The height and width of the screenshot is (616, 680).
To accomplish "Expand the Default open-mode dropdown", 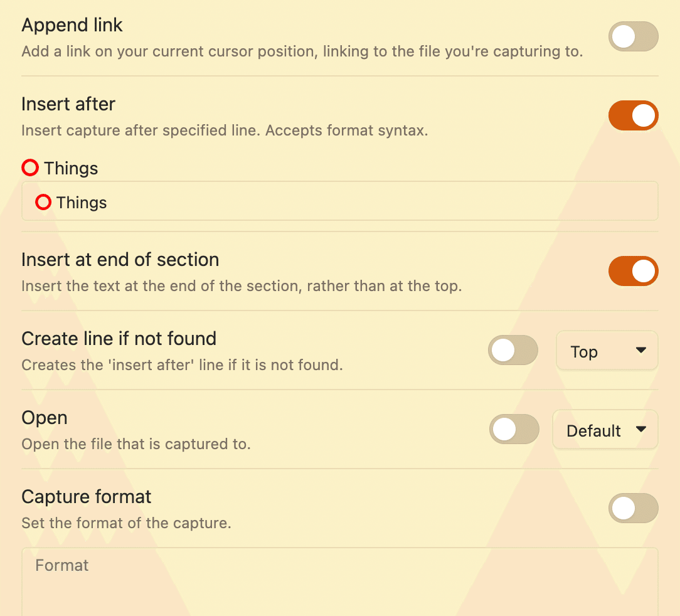I will pyautogui.click(x=605, y=430).
